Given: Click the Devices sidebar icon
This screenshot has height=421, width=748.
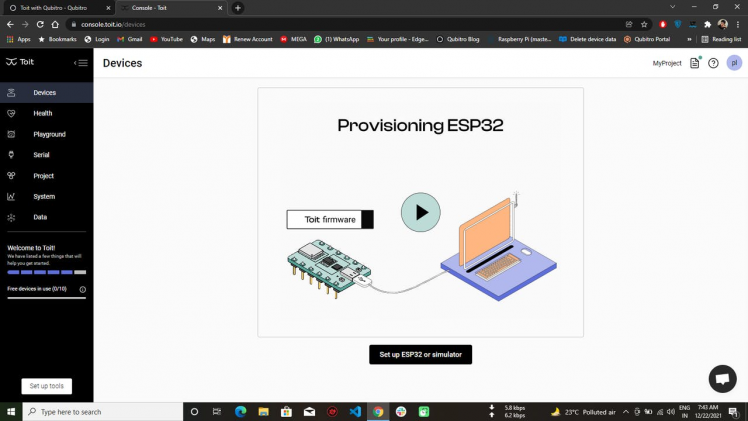Looking at the screenshot, I should coord(11,92).
